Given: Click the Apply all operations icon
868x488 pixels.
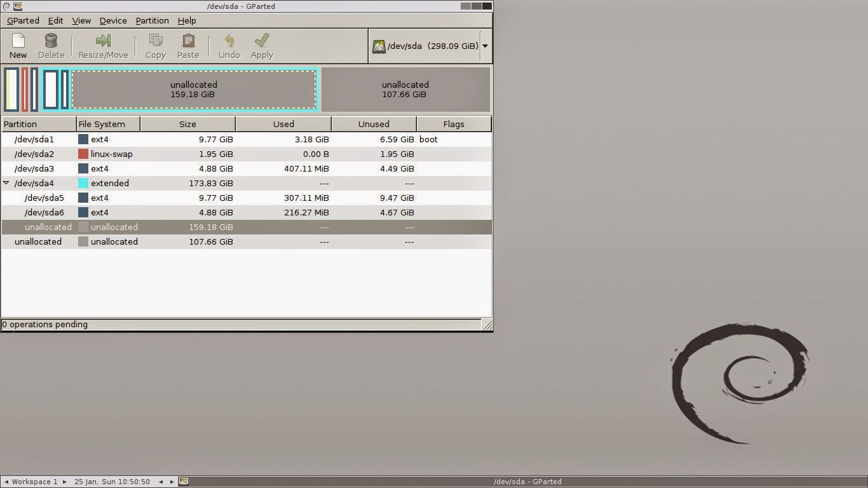Looking at the screenshot, I should click(x=262, y=41).
